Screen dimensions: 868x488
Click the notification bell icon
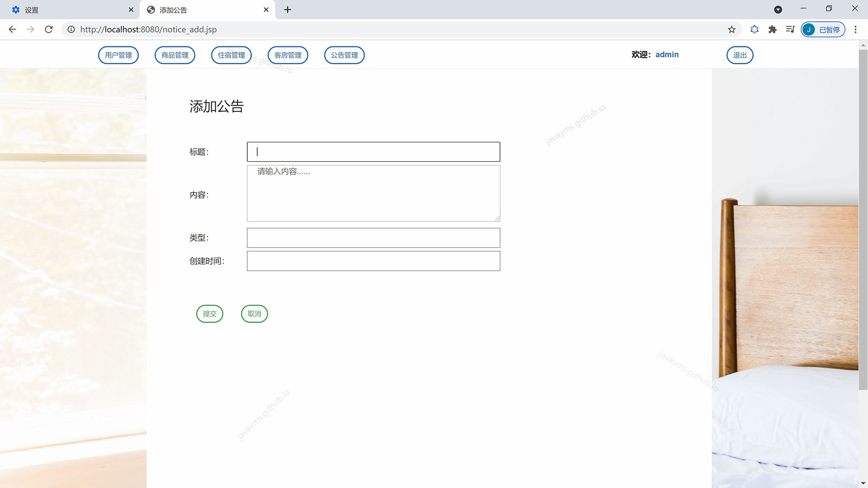(x=755, y=29)
